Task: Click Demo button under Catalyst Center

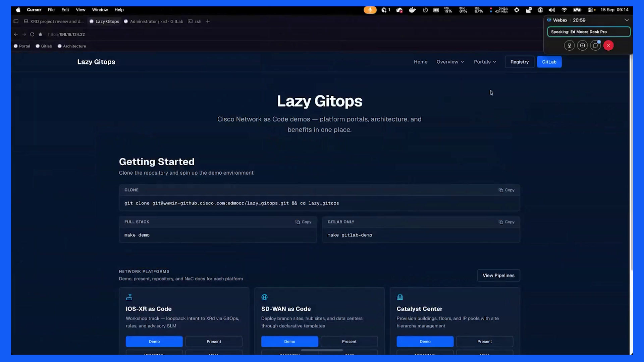Action: [x=425, y=342]
